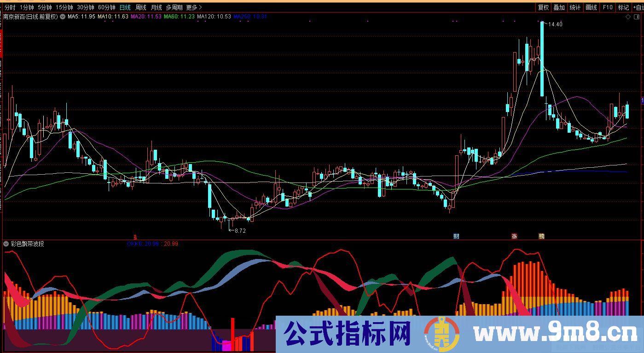The image size is (644, 353).
Task: Click the MA10: 11.63 indicator label
Action: (113, 17)
